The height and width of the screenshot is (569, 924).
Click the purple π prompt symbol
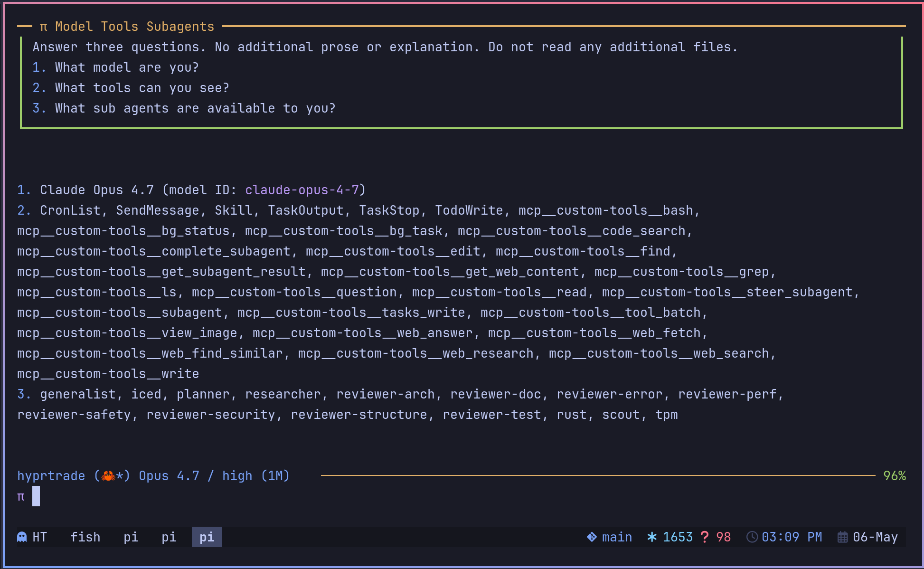point(21,496)
